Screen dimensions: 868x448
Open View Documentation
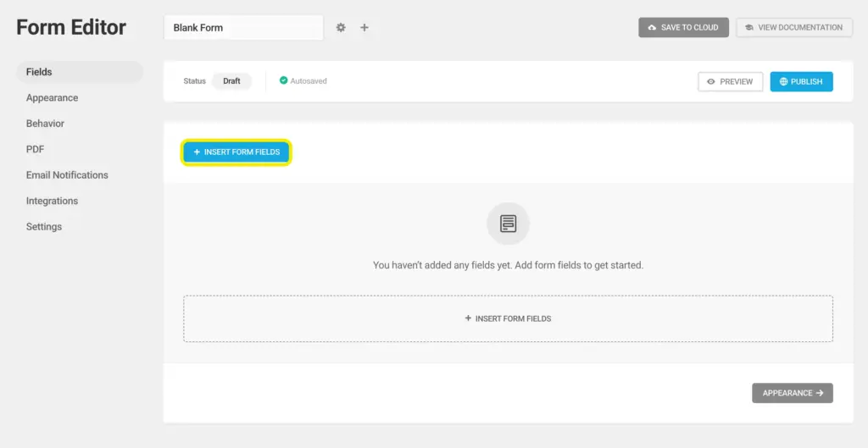point(793,27)
